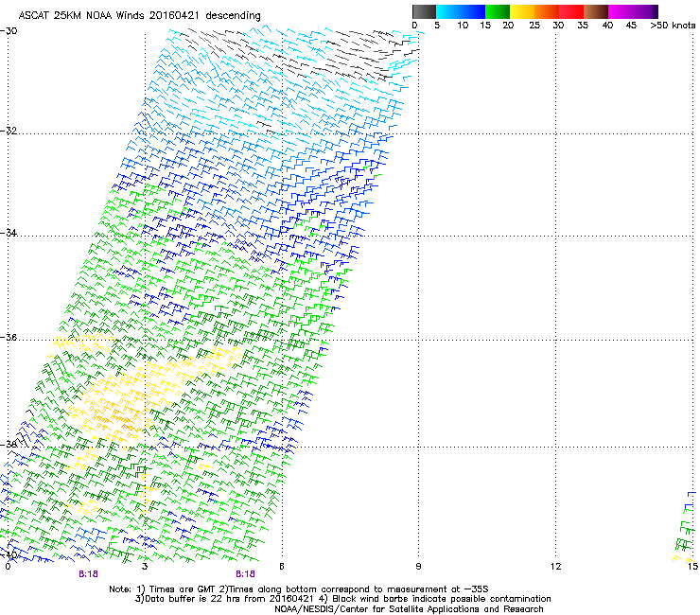Select the "35" color scale label
Viewport: 700px width, 615px height.
click(x=583, y=26)
